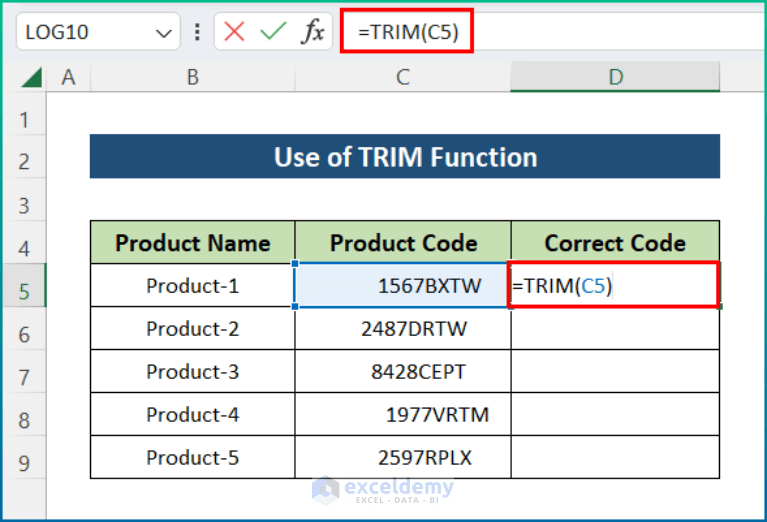The height and width of the screenshot is (522, 767).
Task: Select empty Correct Code cell for Product-5
Action: pyautogui.click(x=615, y=457)
